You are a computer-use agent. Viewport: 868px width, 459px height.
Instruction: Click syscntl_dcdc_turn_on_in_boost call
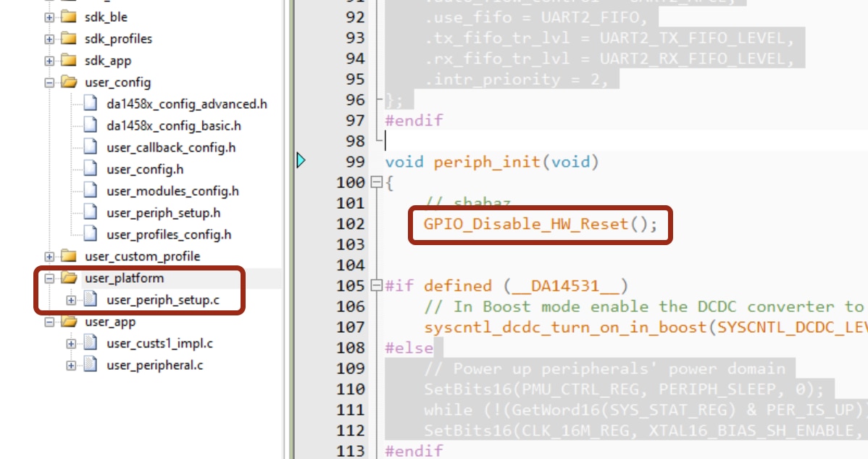567,327
